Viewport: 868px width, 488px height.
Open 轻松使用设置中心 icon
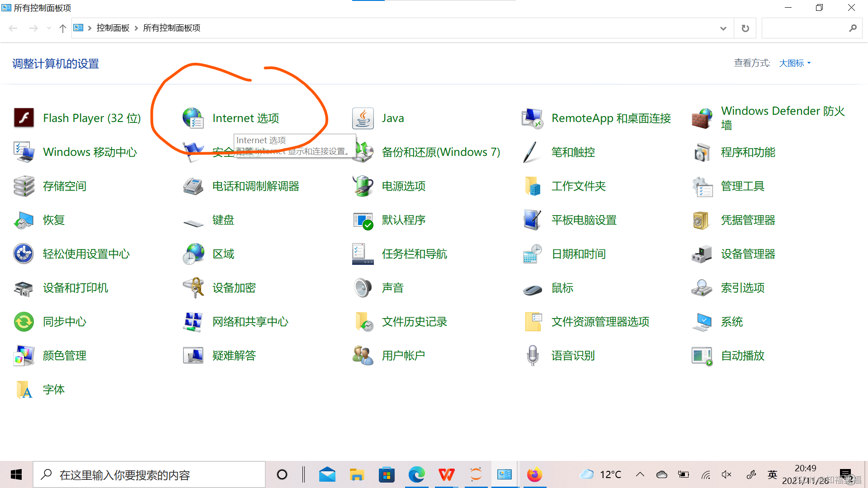point(24,253)
